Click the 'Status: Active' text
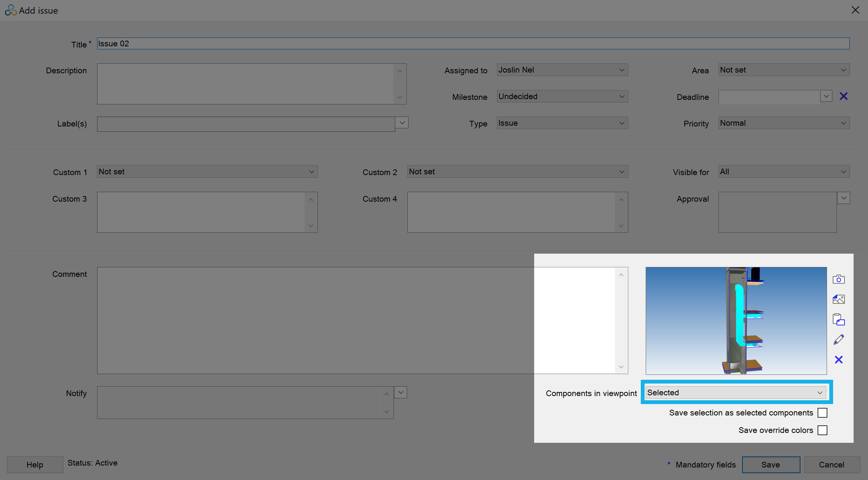Viewport: 868px width, 480px height. coord(93,463)
